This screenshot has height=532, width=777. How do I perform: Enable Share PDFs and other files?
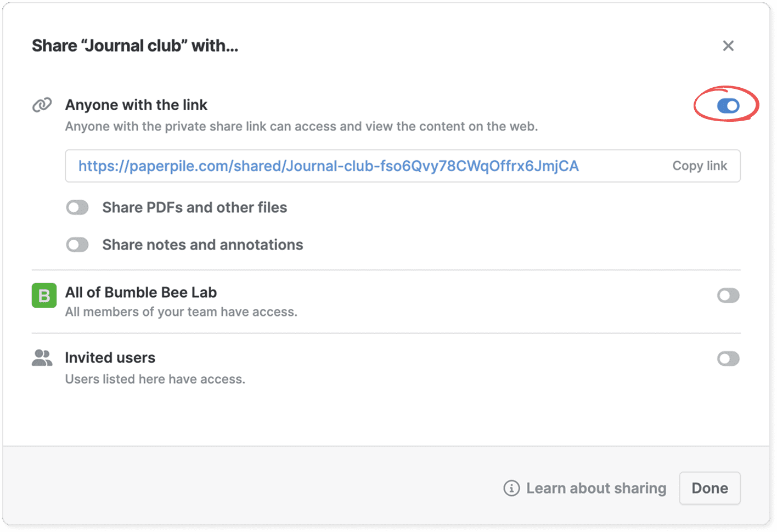tap(77, 207)
